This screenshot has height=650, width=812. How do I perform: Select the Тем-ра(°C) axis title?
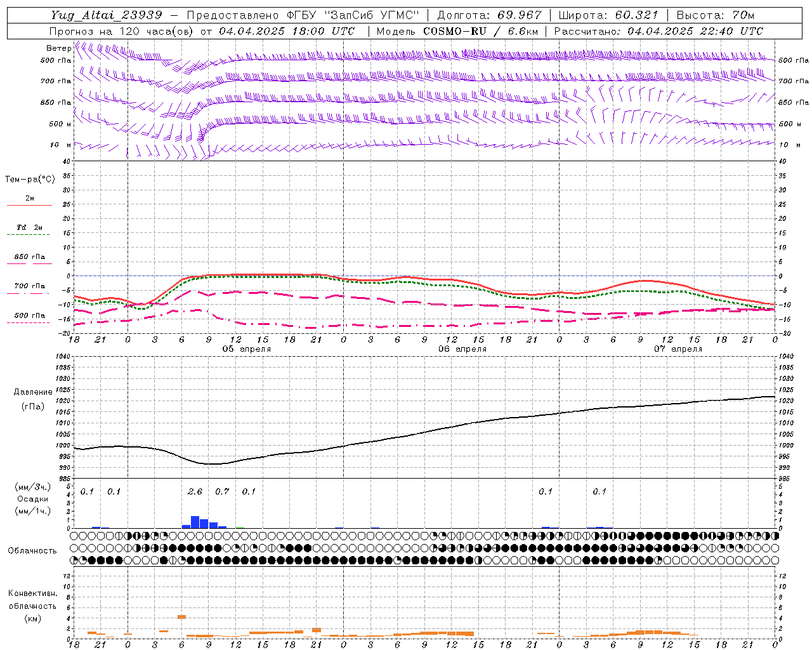click(x=30, y=180)
